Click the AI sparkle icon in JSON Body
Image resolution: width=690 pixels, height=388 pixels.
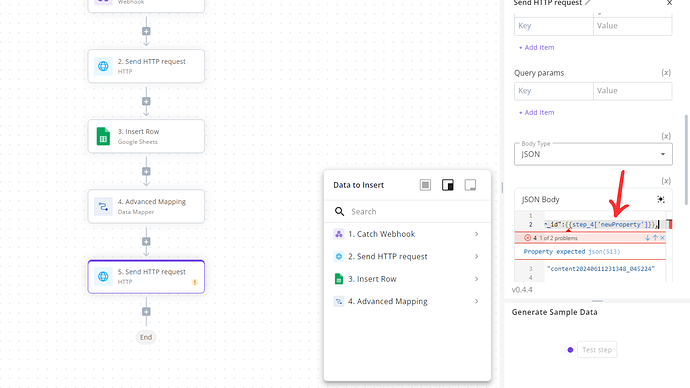(x=661, y=199)
